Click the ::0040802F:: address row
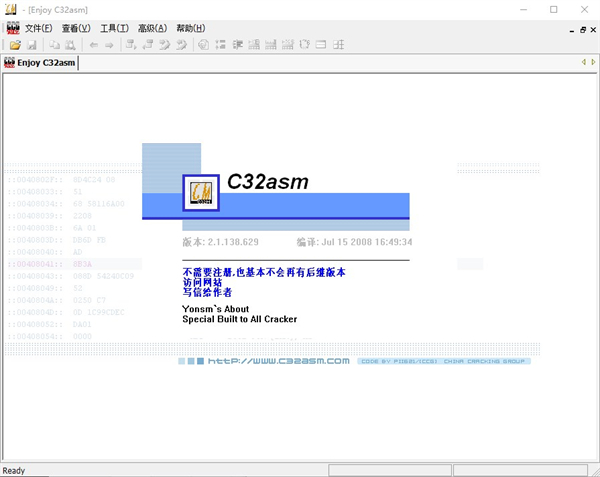Screen dimensions: 600x477 (x=61, y=179)
